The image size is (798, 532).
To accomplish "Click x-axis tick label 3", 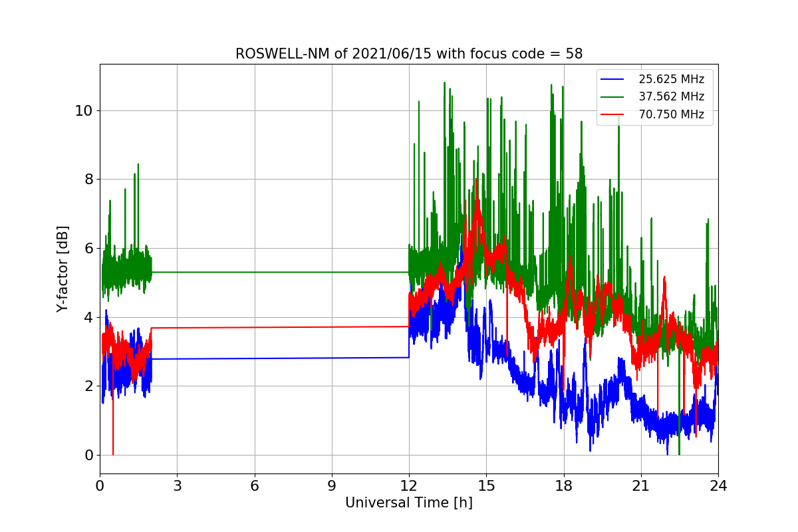I will pyautogui.click(x=177, y=486).
